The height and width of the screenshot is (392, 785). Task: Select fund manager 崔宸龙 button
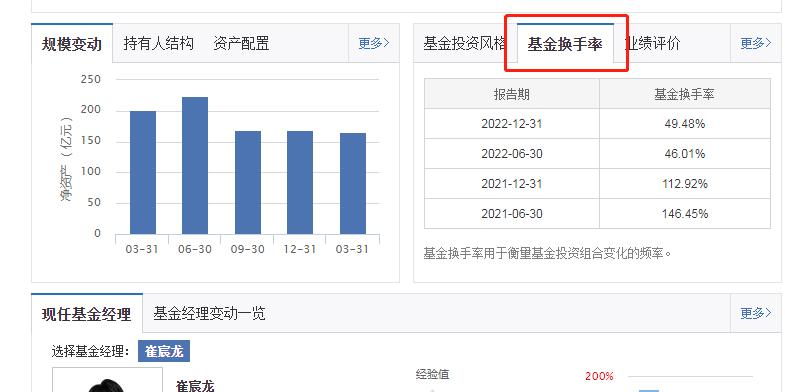click(164, 351)
